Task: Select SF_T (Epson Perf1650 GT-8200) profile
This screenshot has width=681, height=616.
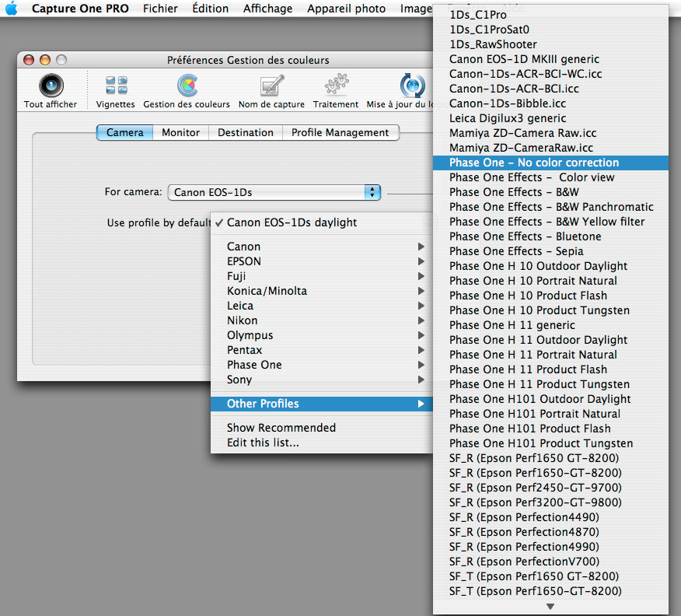Action: (550, 576)
